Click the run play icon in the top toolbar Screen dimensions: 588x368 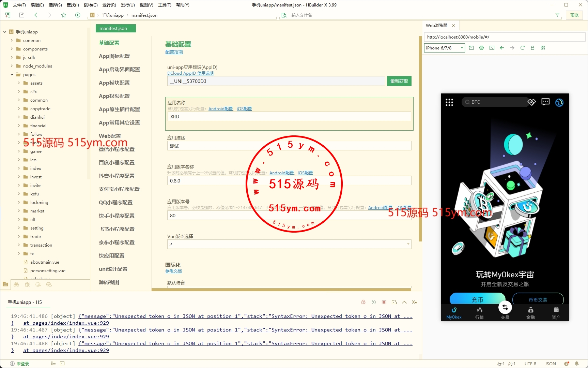(78, 15)
